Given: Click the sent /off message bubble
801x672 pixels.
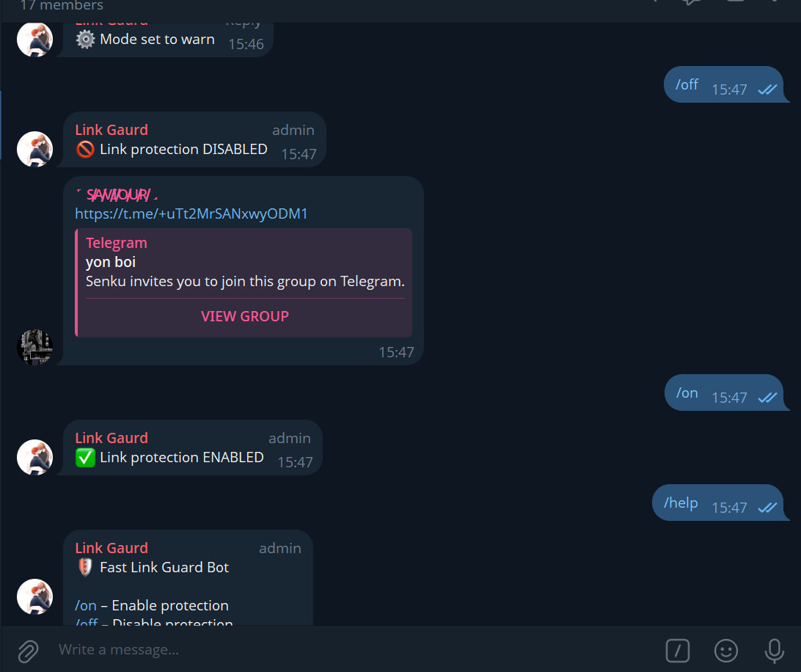Looking at the screenshot, I should coord(725,84).
